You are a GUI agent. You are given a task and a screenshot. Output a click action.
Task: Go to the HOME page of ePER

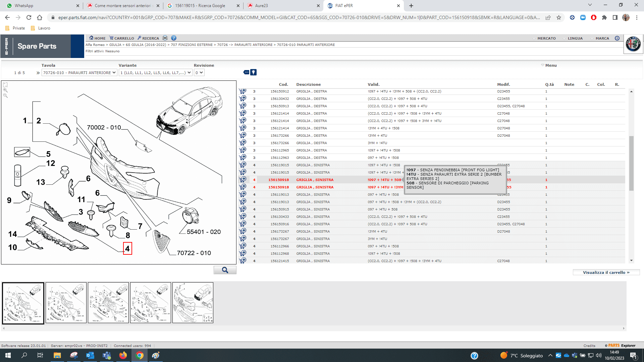(97, 38)
